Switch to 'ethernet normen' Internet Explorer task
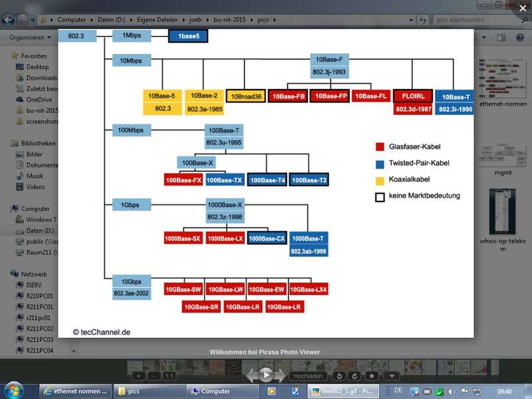This screenshot has width=532, height=399. (75, 391)
